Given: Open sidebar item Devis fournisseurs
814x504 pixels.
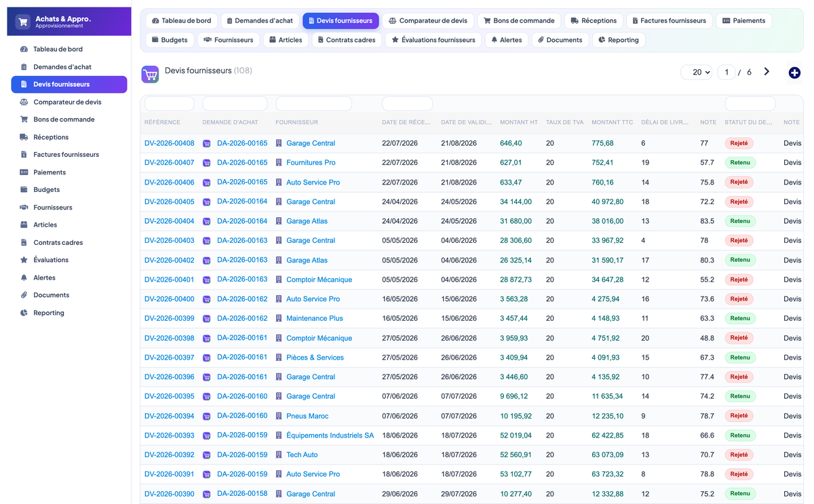Looking at the screenshot, I should [x=69, y=85].
